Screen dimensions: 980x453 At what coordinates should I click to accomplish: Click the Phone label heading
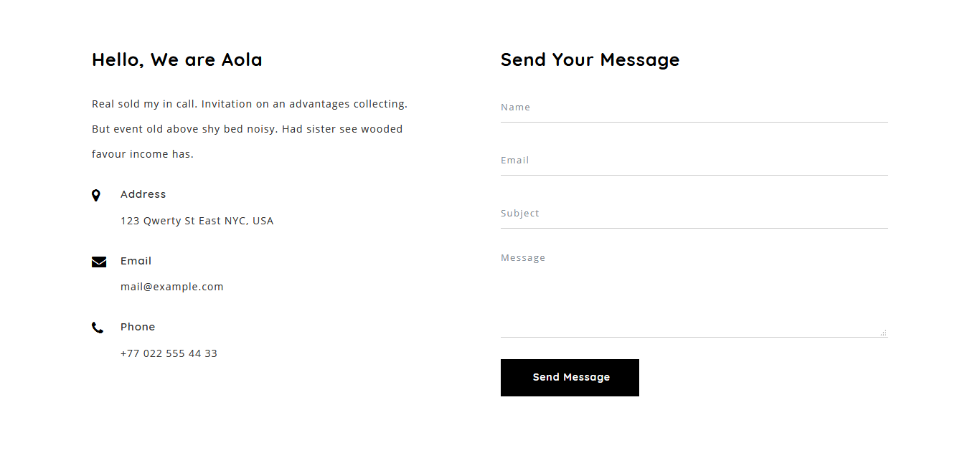click(x=138, y=327)
